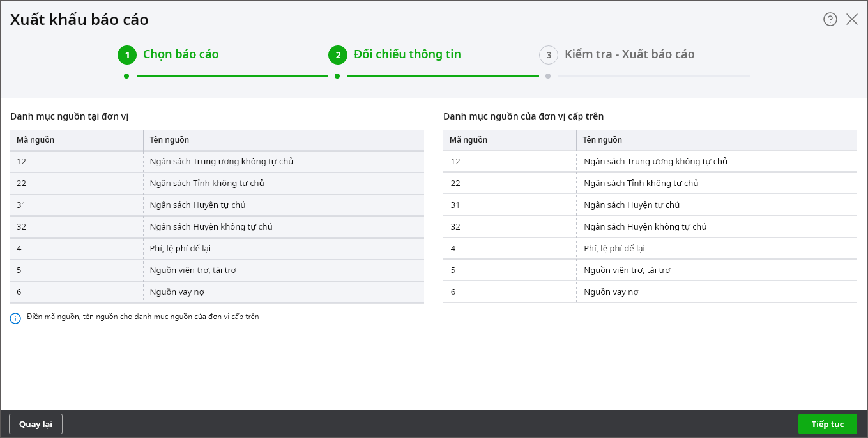Edit parent source code 31 cell

click(x=509, y=205)
